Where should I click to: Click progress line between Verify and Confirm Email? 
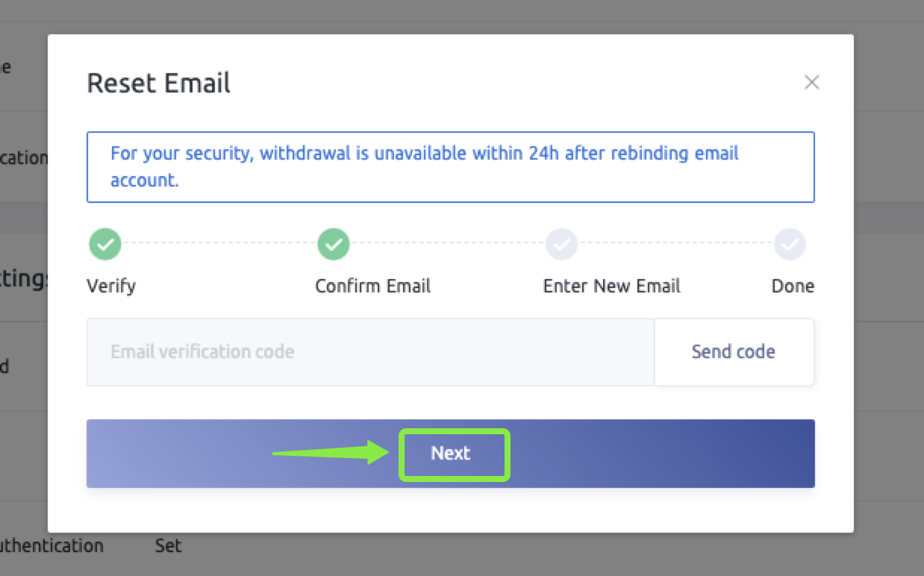click(219, 244)
